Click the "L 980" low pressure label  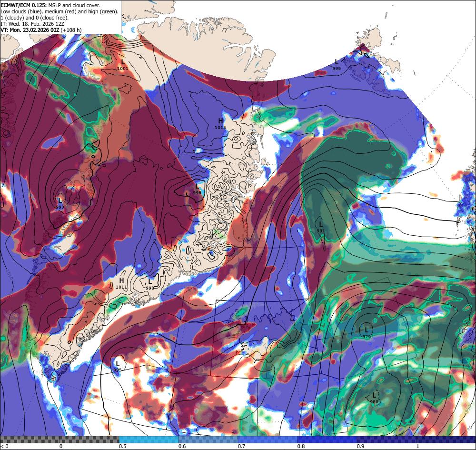coord(374,399)
